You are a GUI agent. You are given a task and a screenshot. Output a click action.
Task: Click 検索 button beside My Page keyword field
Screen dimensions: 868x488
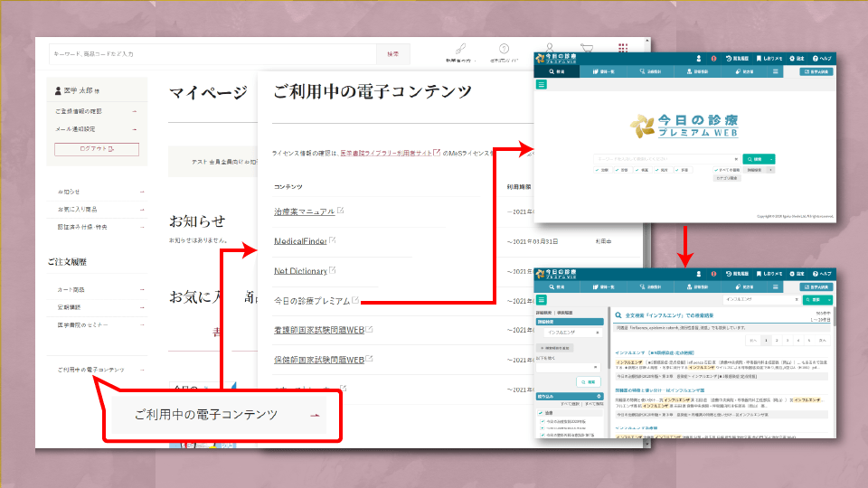point(393,53)
